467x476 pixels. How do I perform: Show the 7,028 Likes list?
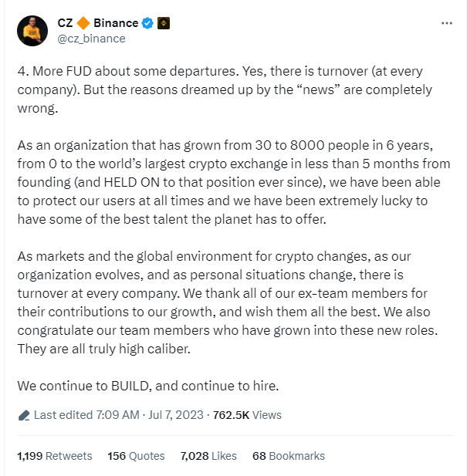point(208,456)
